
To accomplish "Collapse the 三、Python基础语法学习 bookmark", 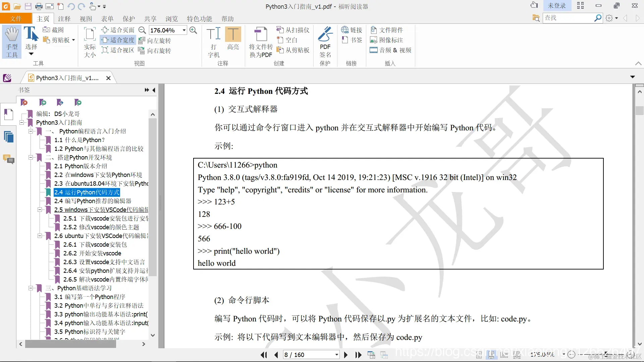I will [31, 288].
